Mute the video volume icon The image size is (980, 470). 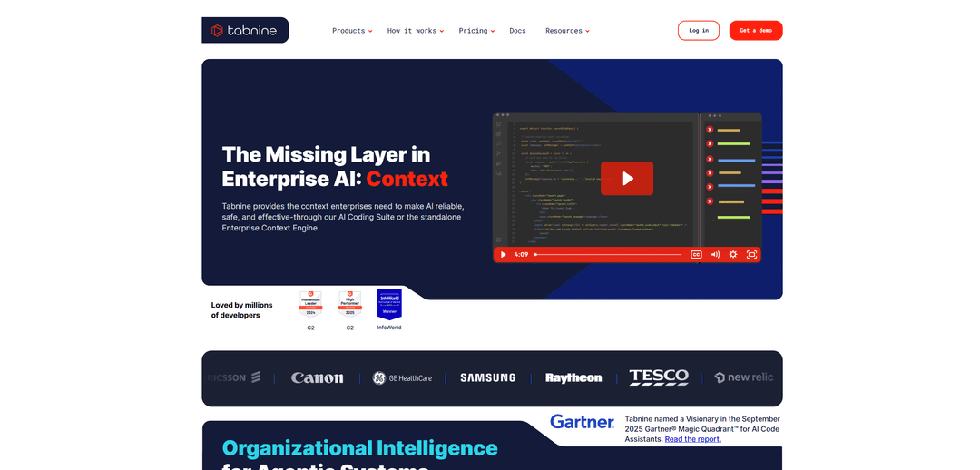(x=715, y=254)
